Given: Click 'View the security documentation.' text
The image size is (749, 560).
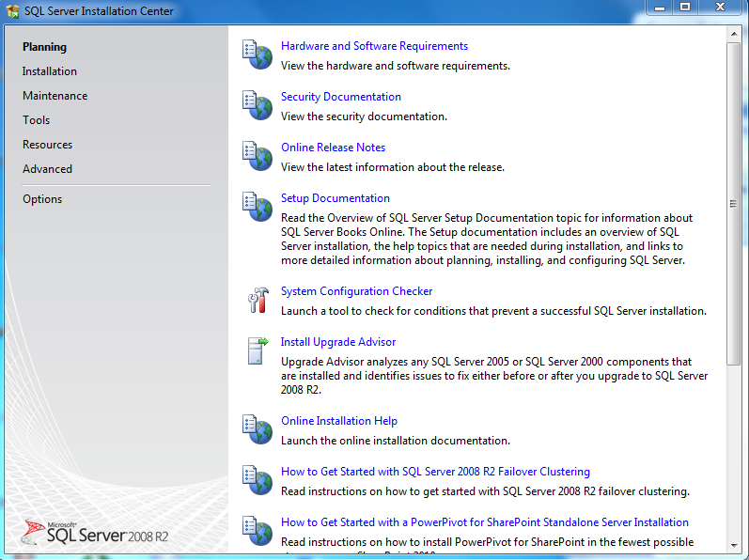Looking at the screenshot, I should (364, 117).
